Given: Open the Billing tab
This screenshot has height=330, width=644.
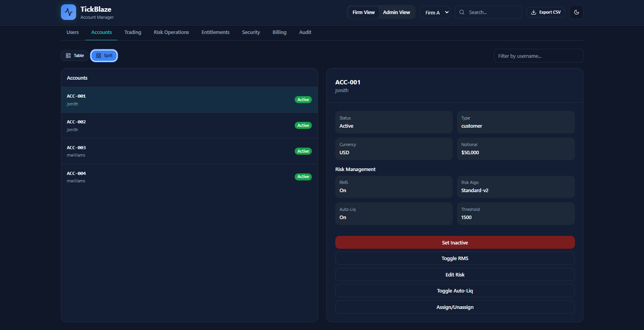Looking at the screenshot, I should [279, 32].
